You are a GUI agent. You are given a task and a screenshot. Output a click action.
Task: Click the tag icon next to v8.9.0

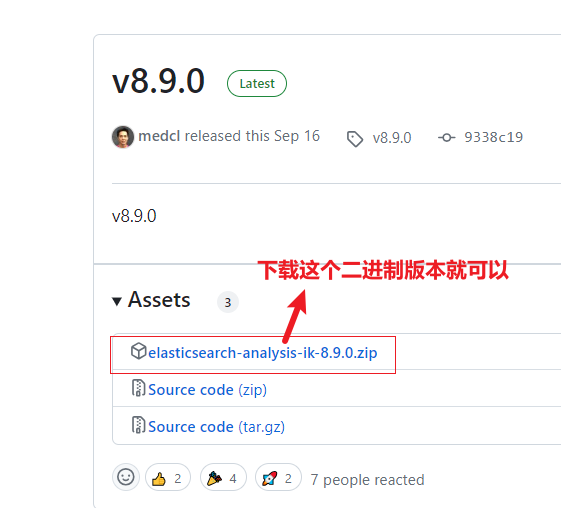pos(355,139)
